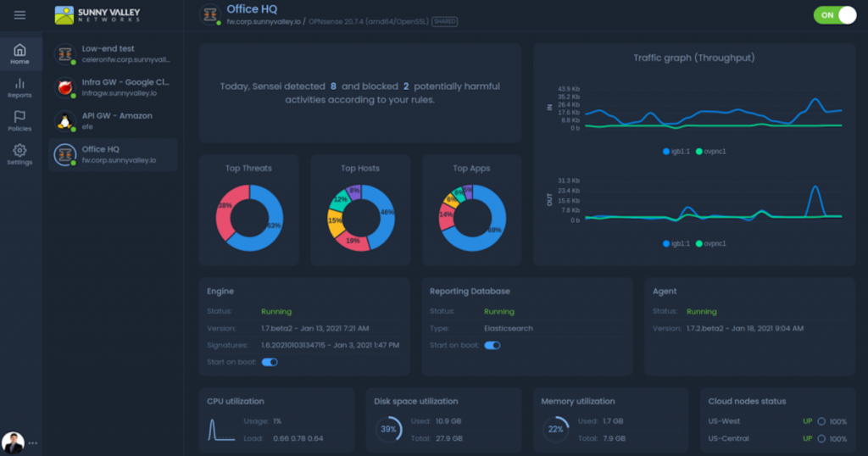
Task: Click blocked count 2 link
Action: (x=406, y=86)
